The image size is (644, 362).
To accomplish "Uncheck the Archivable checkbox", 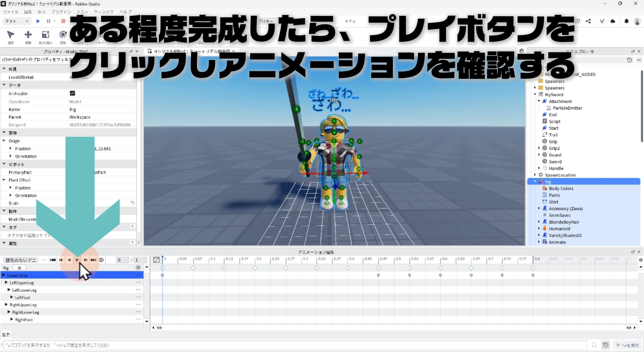I will click(x=72, y=93).
